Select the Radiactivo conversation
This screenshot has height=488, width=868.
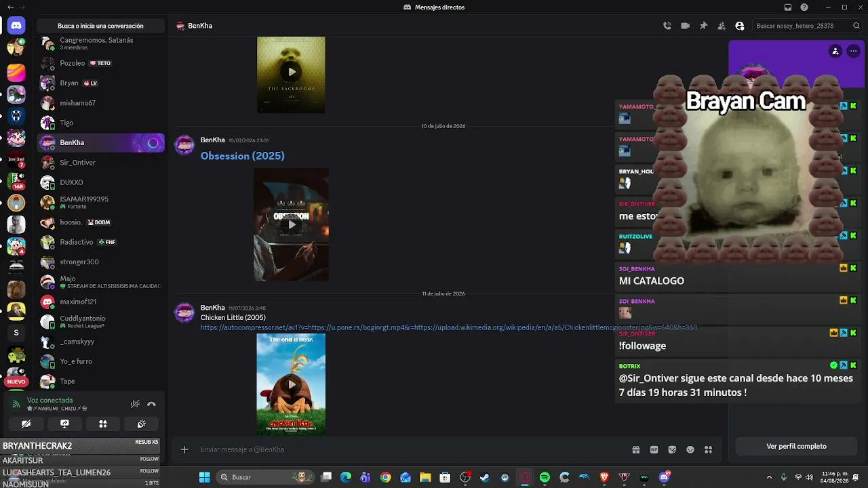coord(100,242)
